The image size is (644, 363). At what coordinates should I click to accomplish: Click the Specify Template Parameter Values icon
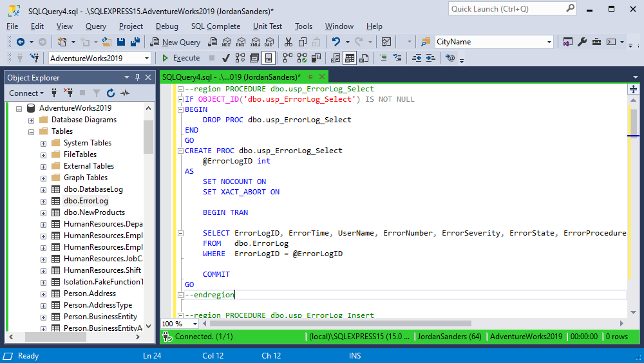pos(450,58)
